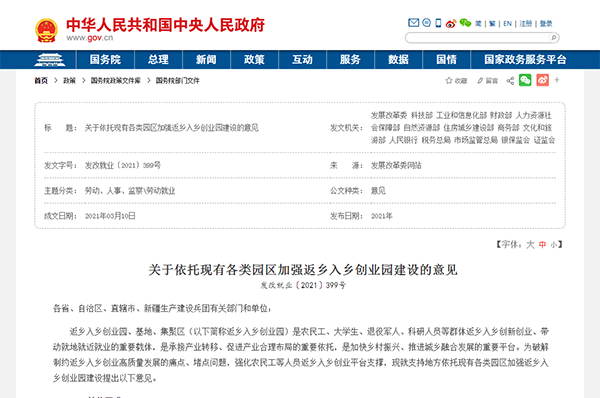
Task: Open 国家政务服务平台 menu item
Action: pos(525,60)
